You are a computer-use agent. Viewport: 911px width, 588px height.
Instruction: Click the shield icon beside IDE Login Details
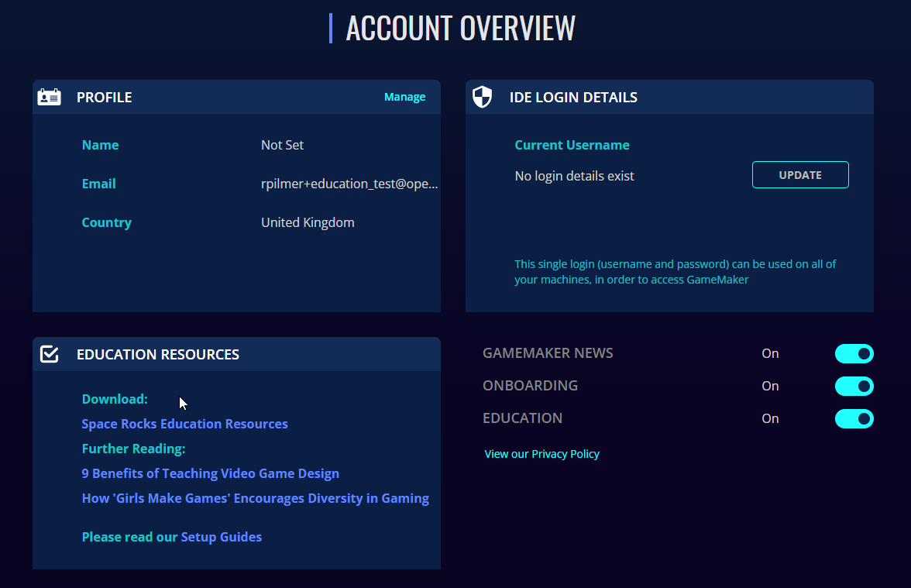point(482,97)
